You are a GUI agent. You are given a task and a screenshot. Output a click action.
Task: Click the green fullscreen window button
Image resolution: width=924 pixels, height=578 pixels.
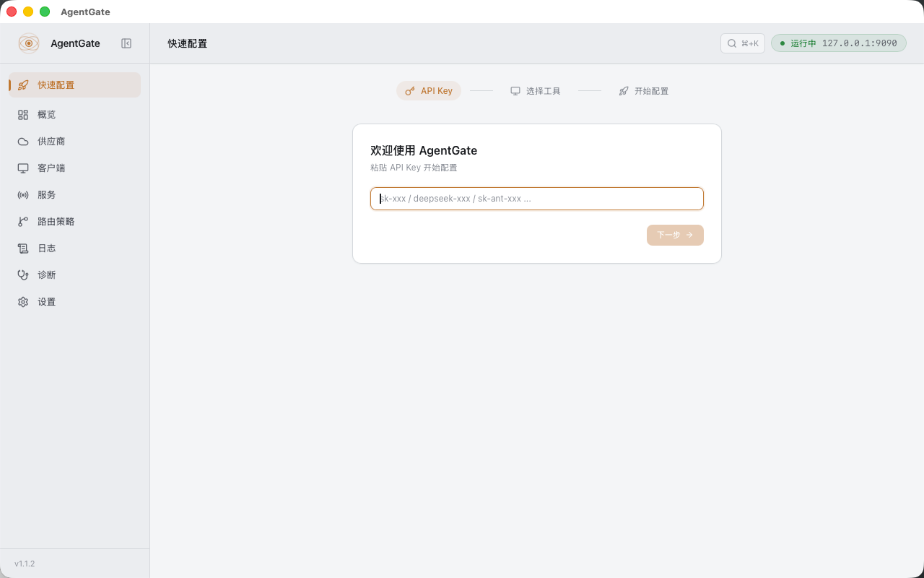[x=45, y=12]
